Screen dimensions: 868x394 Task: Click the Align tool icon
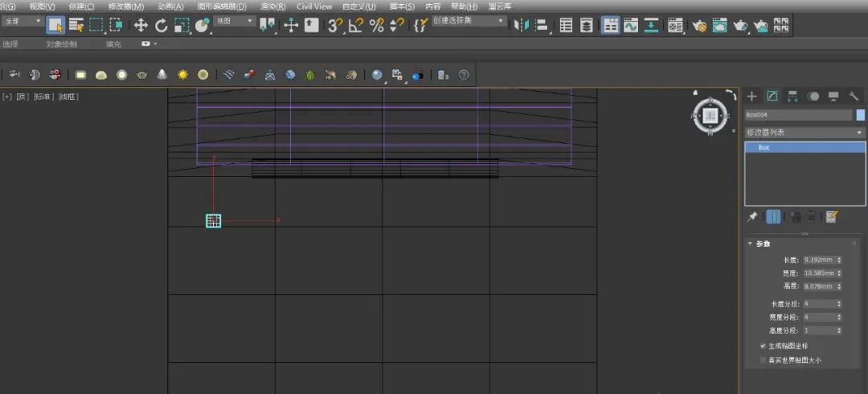pyautogui.click(x=542, y=25)
